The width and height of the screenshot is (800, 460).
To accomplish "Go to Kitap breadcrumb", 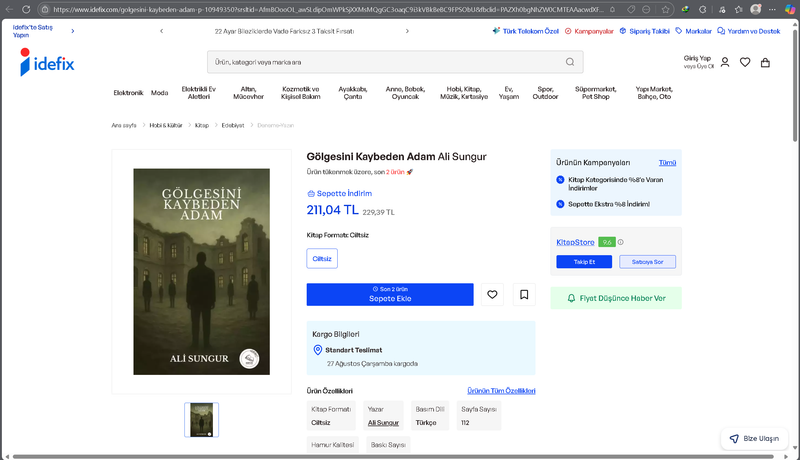I will pyautogui.click(x=202, y=125).
